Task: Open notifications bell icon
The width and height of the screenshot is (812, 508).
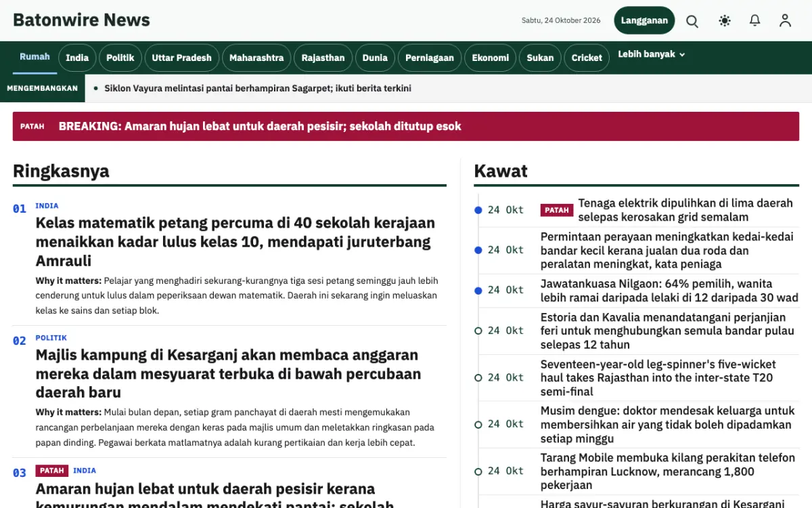Action: click(755, 21)
